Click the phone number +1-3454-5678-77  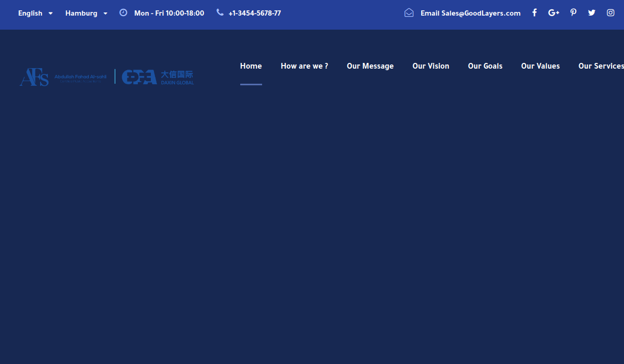click(255, 14)
